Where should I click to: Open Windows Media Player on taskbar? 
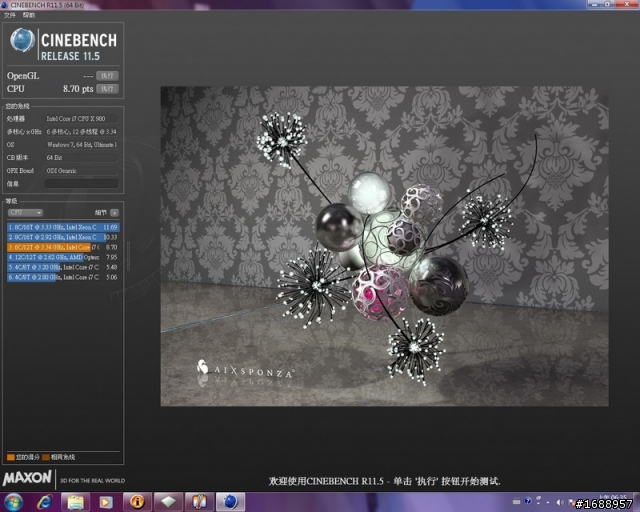point(106,502)
